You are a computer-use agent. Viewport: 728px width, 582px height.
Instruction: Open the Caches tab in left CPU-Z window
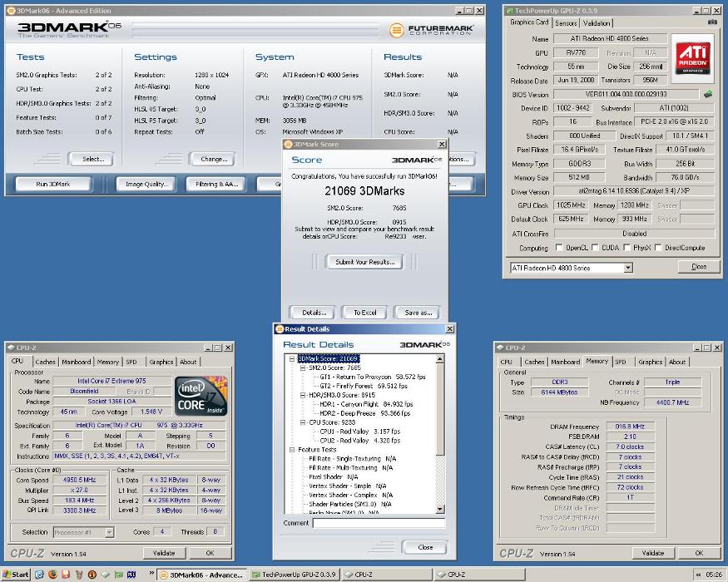45,362
